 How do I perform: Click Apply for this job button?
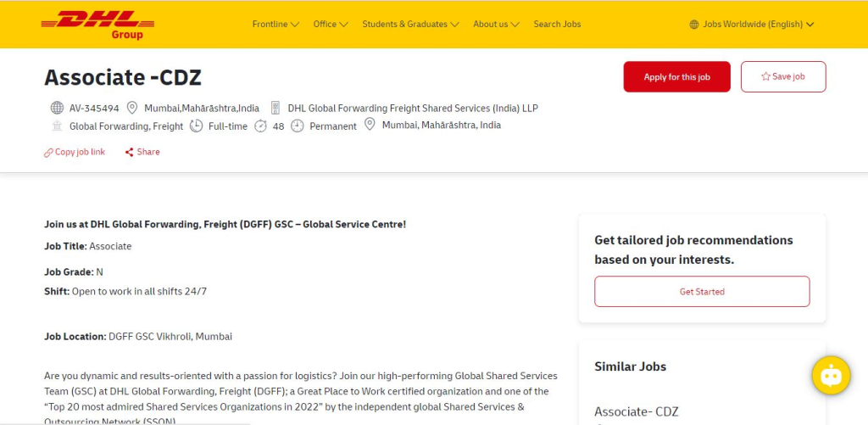pos(677,76)
